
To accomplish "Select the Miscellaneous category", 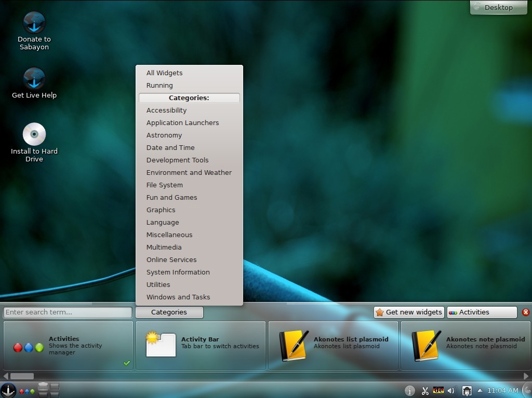I will tap(189, 235).
